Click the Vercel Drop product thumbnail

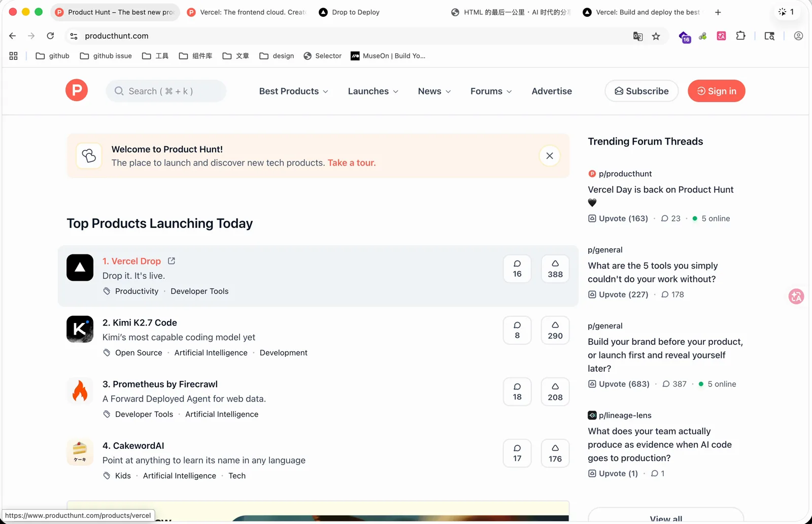[80, 268]
